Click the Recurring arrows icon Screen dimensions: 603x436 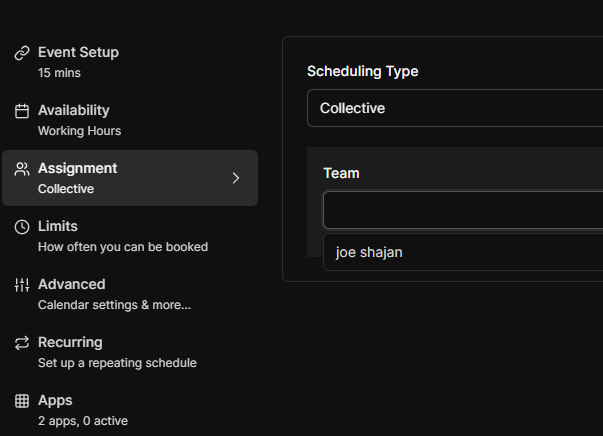(22, 343)
